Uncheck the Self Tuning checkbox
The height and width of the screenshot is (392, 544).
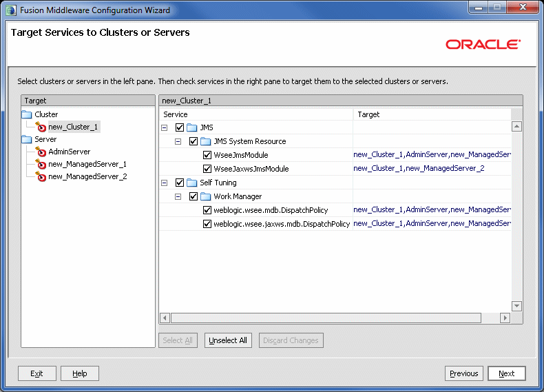179,183
